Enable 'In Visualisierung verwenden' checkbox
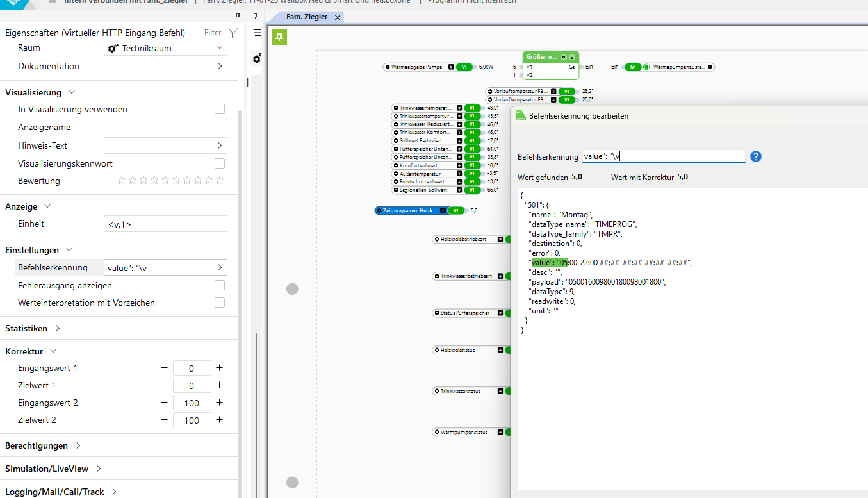 click(x=220, y=110)
